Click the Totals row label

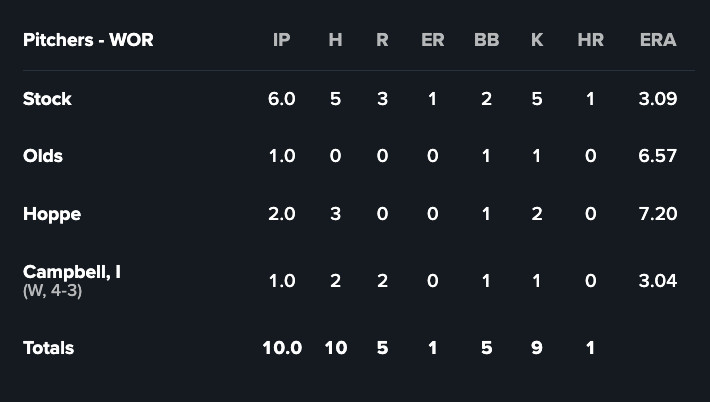pyautogui.click(x=48, y=348)
